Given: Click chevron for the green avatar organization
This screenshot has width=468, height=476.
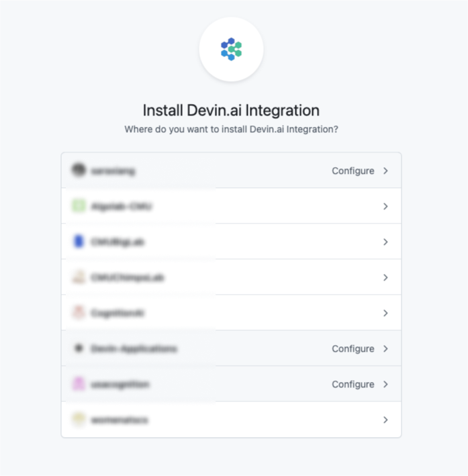Looking at the screenshot, I should point(385,206).
